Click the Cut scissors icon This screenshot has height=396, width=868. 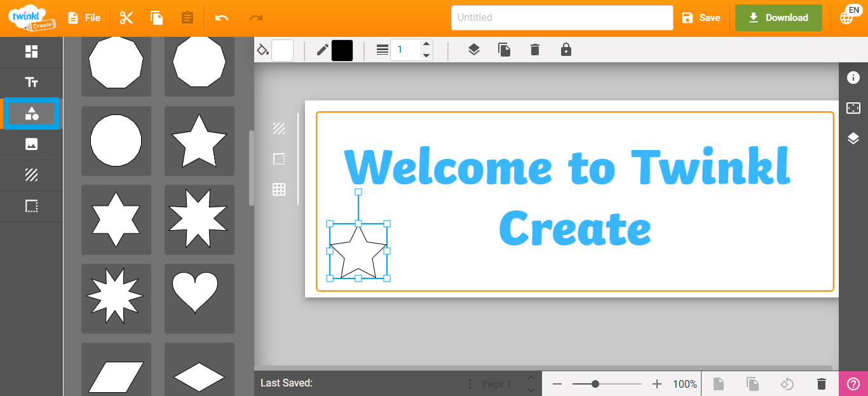pyautogui.click(x=126, y=18)
